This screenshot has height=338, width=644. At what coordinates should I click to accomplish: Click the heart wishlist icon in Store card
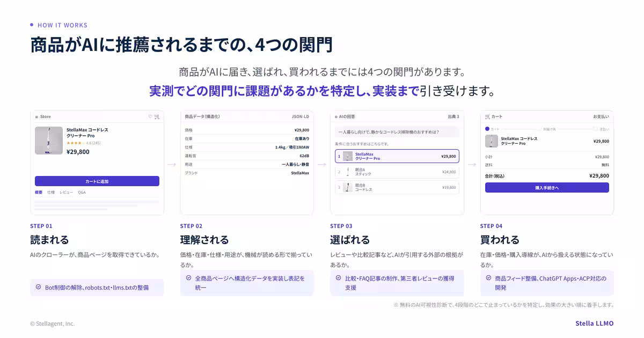151,116
